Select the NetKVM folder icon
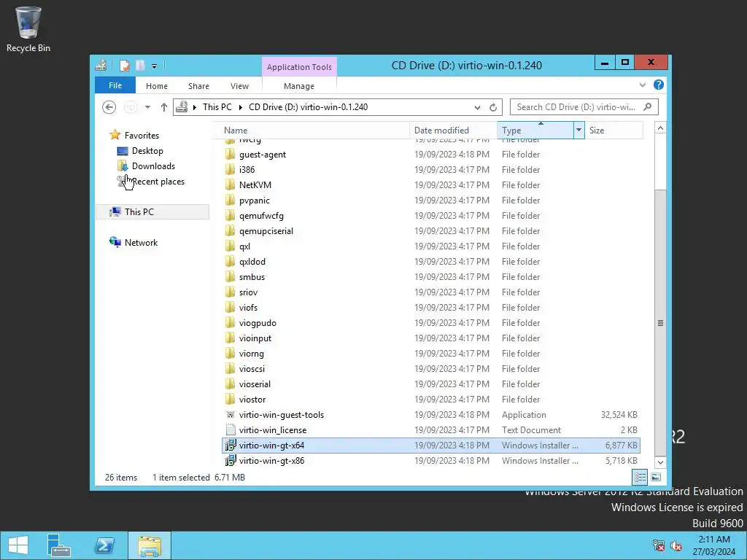 tap(230, 184)
